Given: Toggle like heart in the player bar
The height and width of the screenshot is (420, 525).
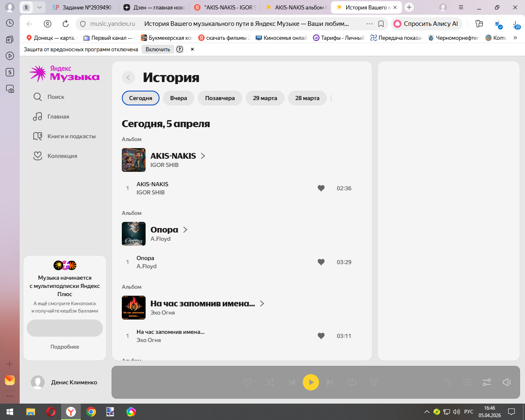Looking at the screenshot, I should pyautogui.click(x=248, y=382).
